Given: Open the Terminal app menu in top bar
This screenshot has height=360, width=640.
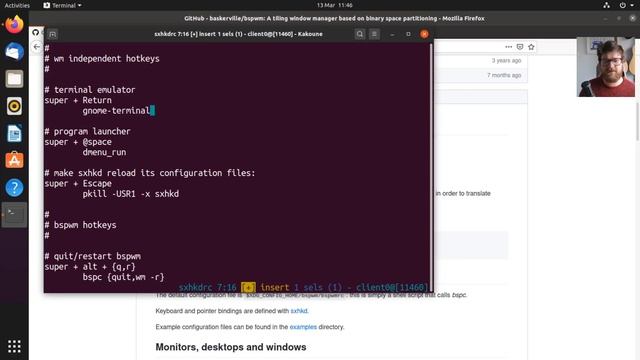Looking at the screenshot, I should (x=62, y=5).
